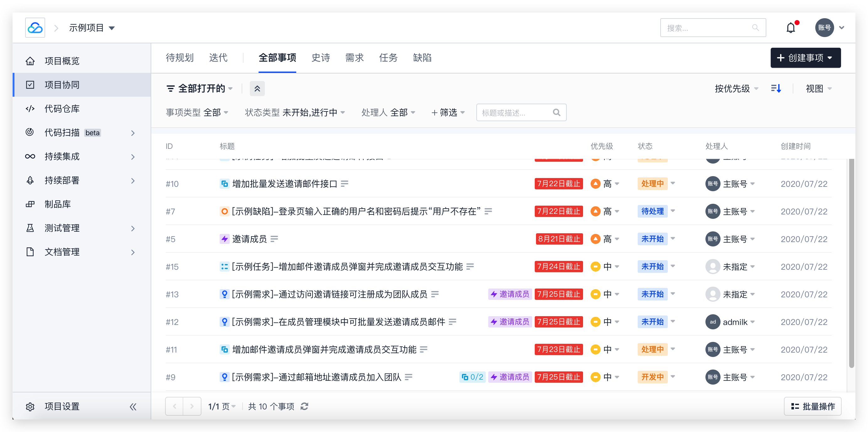Click 批量操作 button
This screenshot has height=432, width=868.
[x=812, y=406]
